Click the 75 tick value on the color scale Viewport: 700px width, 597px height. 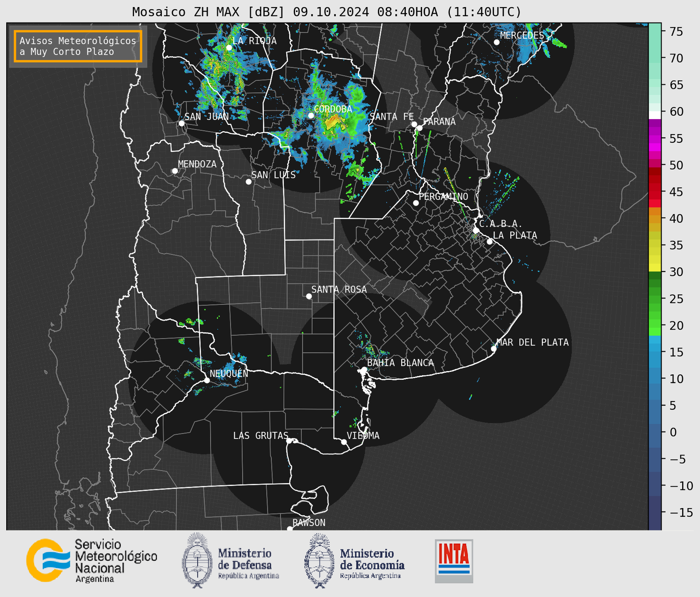pyautogui.click(x=676, y=32)
